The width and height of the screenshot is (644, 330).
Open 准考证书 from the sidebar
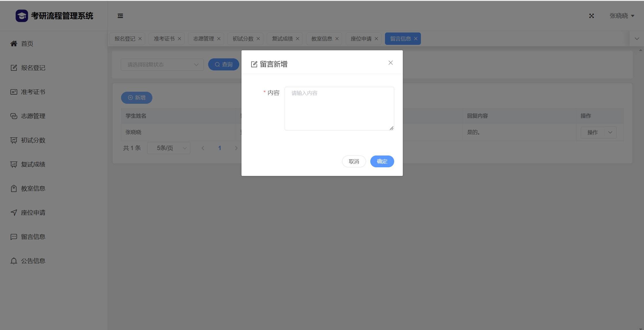click(33, 92)
